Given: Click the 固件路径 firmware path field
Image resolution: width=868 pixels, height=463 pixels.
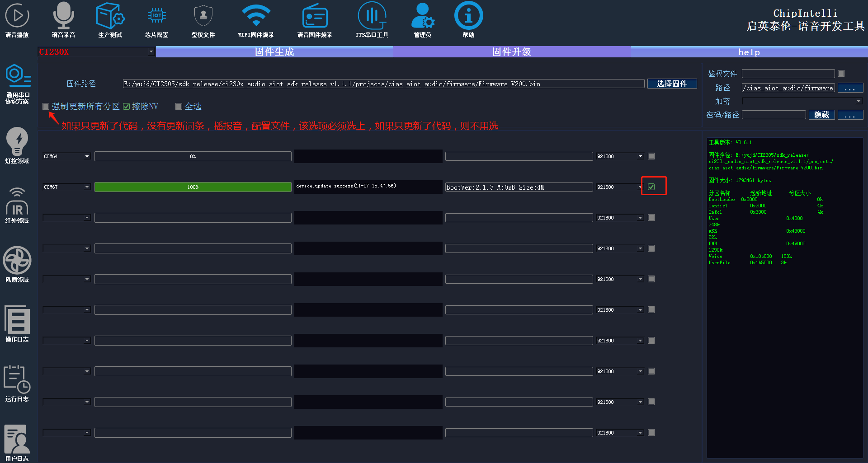Looking at the screenshot, I should tap(383, 84).
